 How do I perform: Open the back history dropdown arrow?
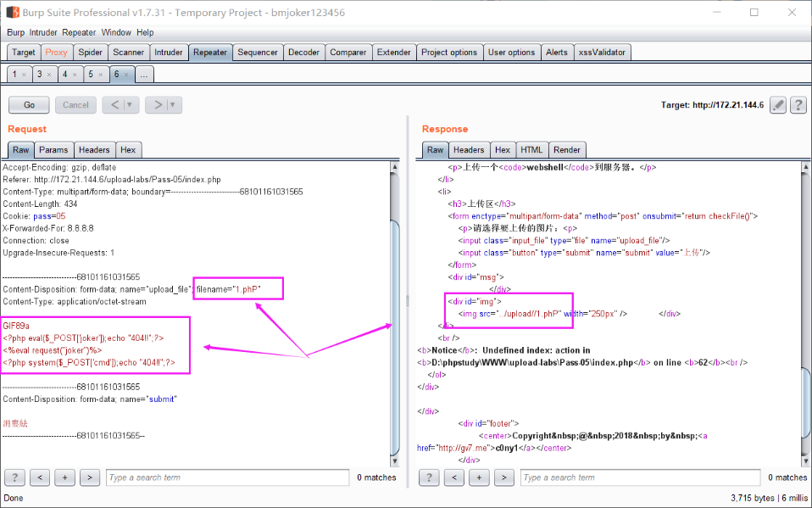(x=130, y=104)
